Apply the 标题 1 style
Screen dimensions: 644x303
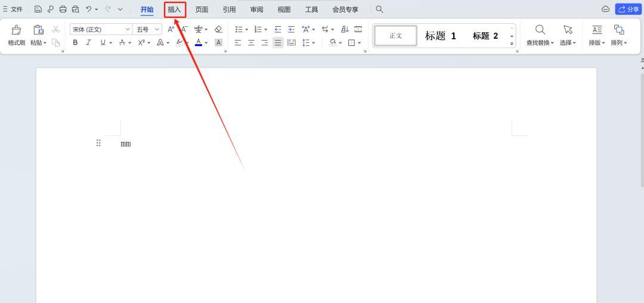[x=440, y=36]
